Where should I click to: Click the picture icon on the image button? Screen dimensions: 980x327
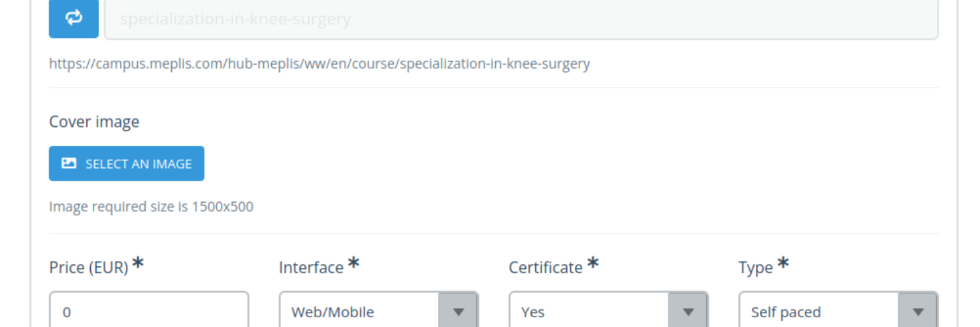coord(69,163)
